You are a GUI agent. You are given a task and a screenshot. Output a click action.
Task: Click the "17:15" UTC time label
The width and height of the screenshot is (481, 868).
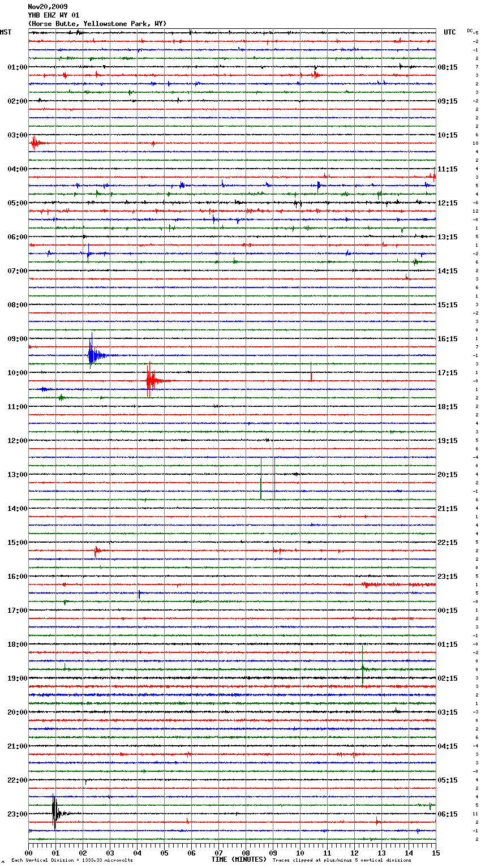[448, 373]
